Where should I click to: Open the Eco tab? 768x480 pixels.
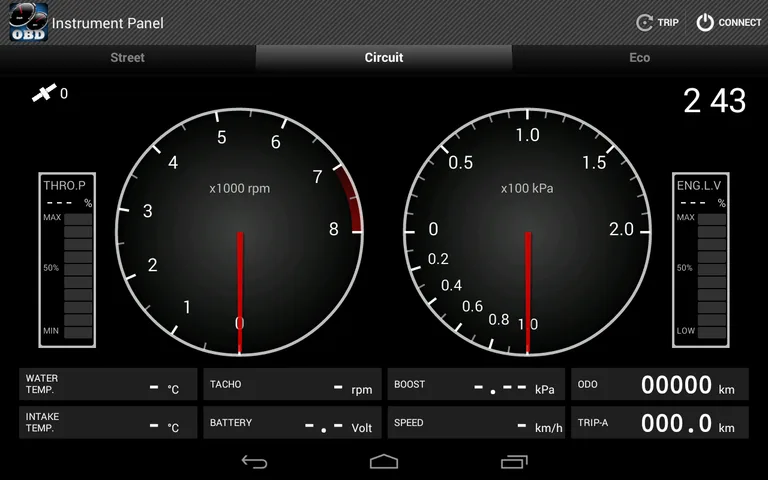tap(640, 58)
